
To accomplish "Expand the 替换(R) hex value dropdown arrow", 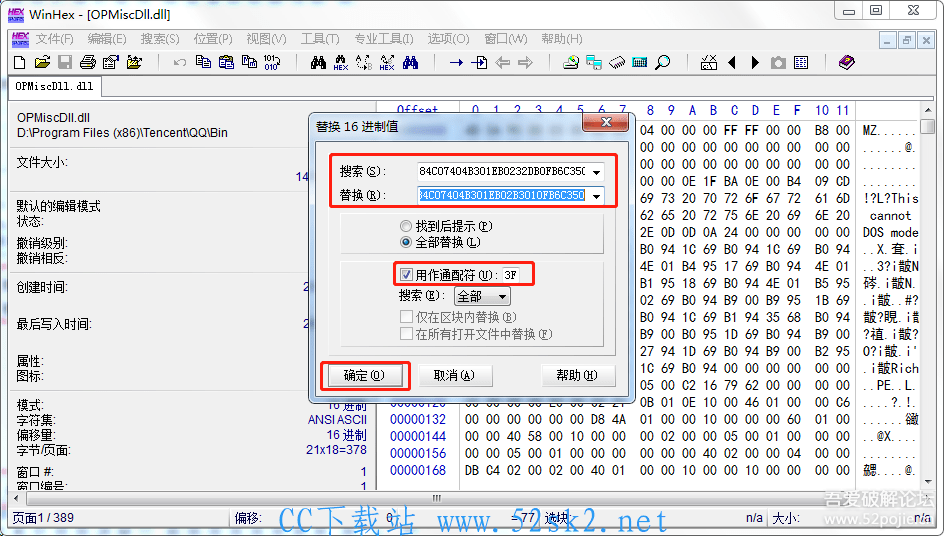I will (596, 196).
